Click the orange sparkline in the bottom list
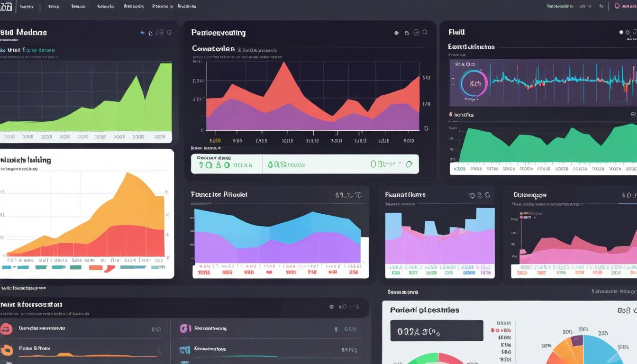 pos(88,355)
